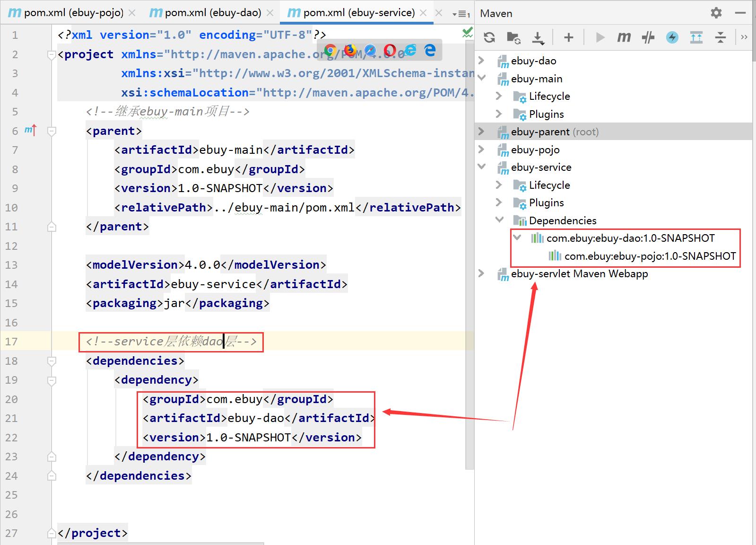Show dependencies diagram icon

(696, 37)
